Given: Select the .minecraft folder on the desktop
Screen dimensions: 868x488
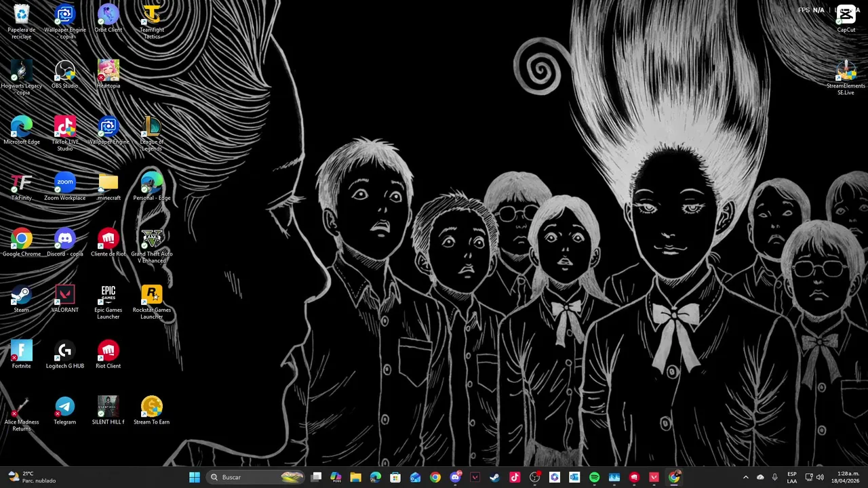Looking at the screenshot, I should click(x=108, y=187).
